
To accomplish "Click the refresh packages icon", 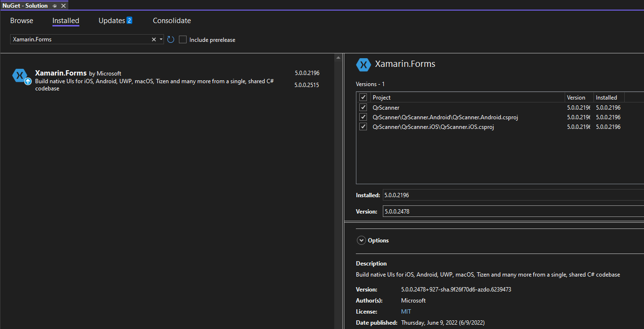I will pyautogui.click(x=171, y=39).
